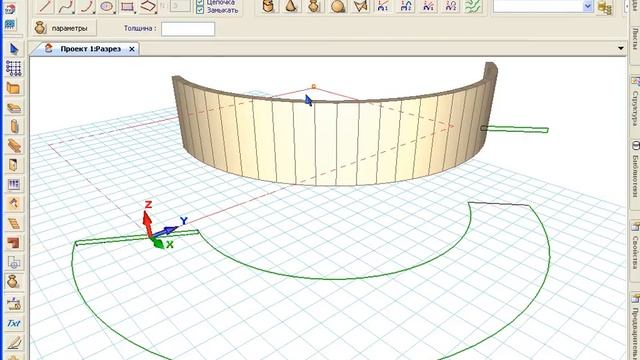
Task: Click the параметры button
Action: 64,28
